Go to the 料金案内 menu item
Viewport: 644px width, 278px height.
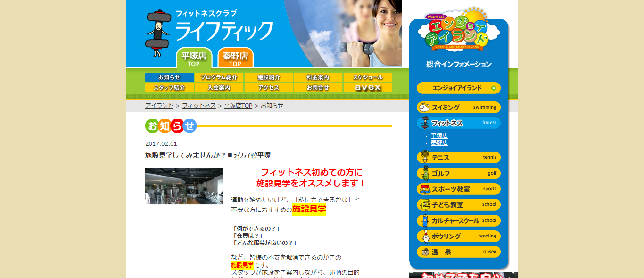[318, 77]
